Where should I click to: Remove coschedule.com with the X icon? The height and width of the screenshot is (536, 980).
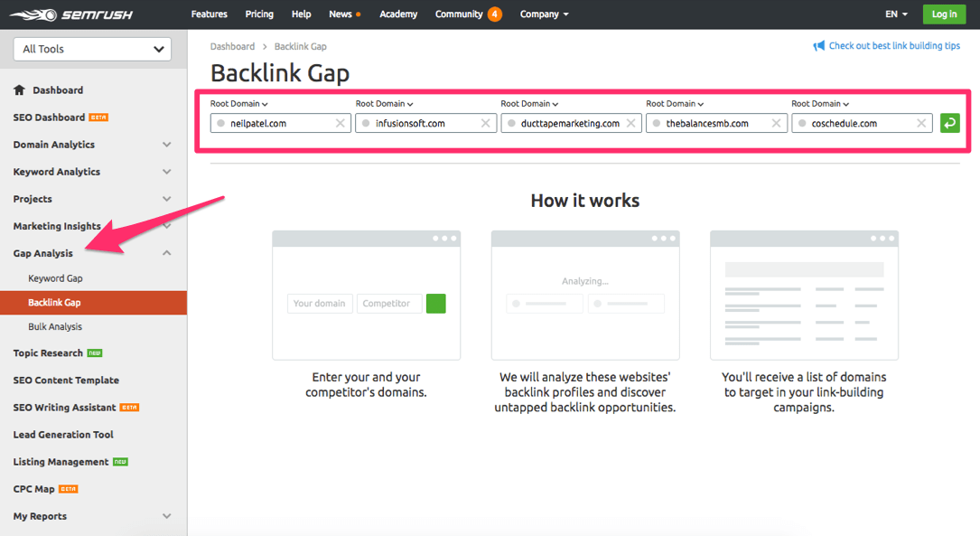point(921,123)
